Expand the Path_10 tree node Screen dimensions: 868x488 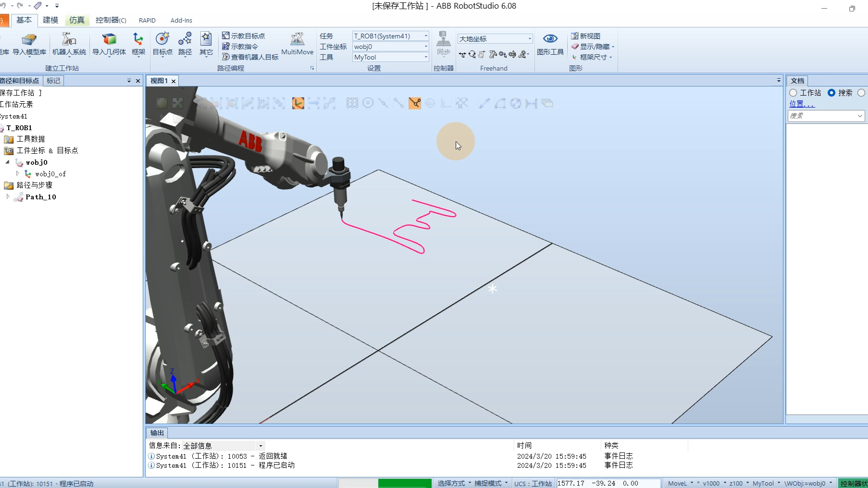click(8, 196)
